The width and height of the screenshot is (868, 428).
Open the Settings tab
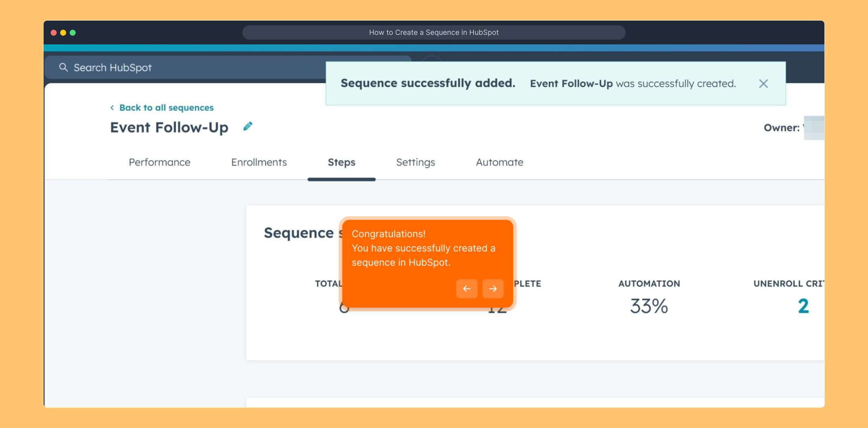pyautogui.click(x=415, y=162)
